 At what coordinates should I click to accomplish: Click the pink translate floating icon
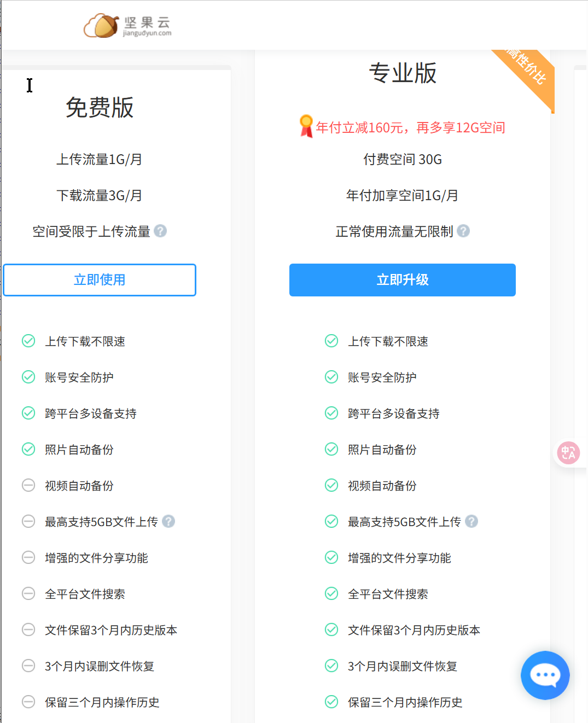tap(568, 453)
